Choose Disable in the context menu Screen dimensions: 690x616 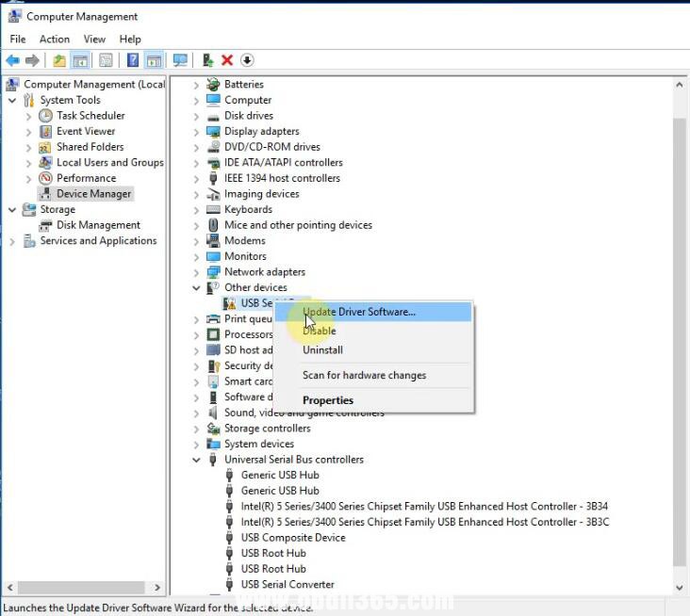coord(373,332)
